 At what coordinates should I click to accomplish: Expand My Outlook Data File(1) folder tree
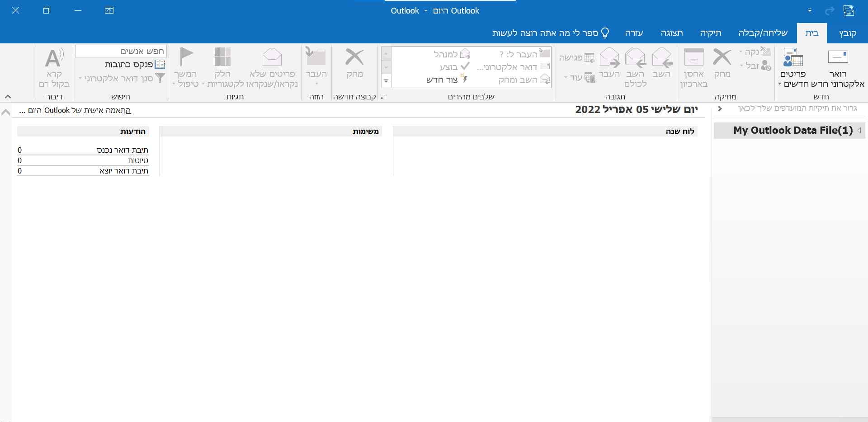[x=859, y=130]
